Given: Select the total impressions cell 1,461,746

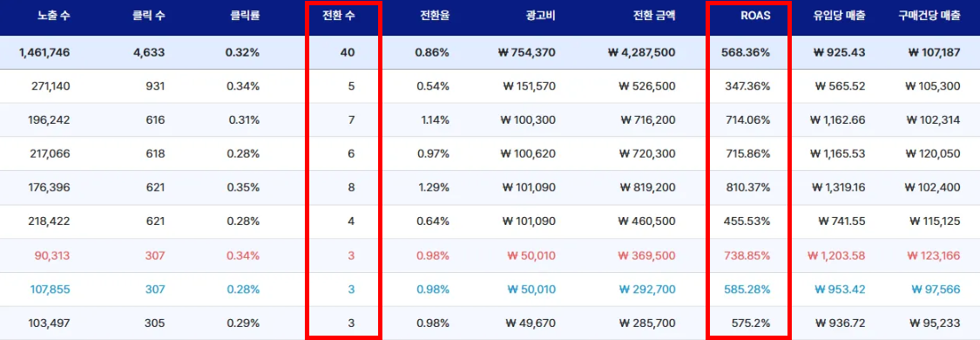Looking at the screenshot, I should (x=44, y=52).
